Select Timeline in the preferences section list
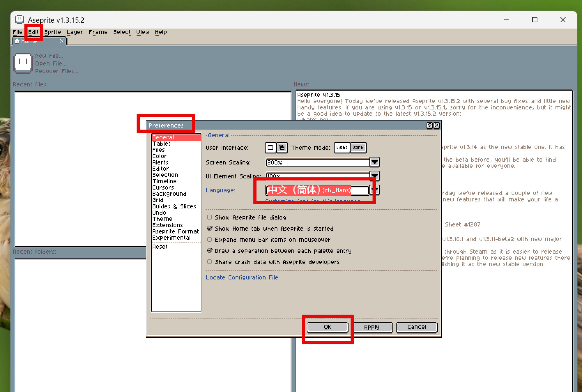 (x=164, y=181)
